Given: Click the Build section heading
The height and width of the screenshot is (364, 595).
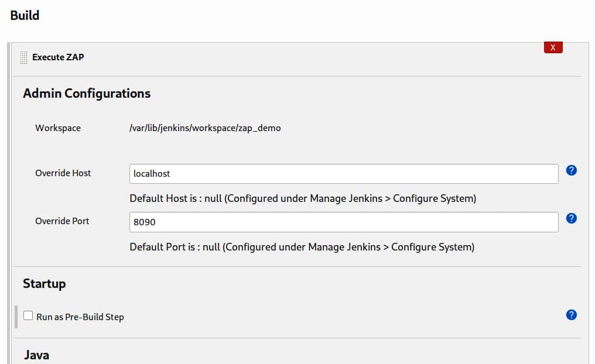Looking at the screenshot, I should pos(25,15).
